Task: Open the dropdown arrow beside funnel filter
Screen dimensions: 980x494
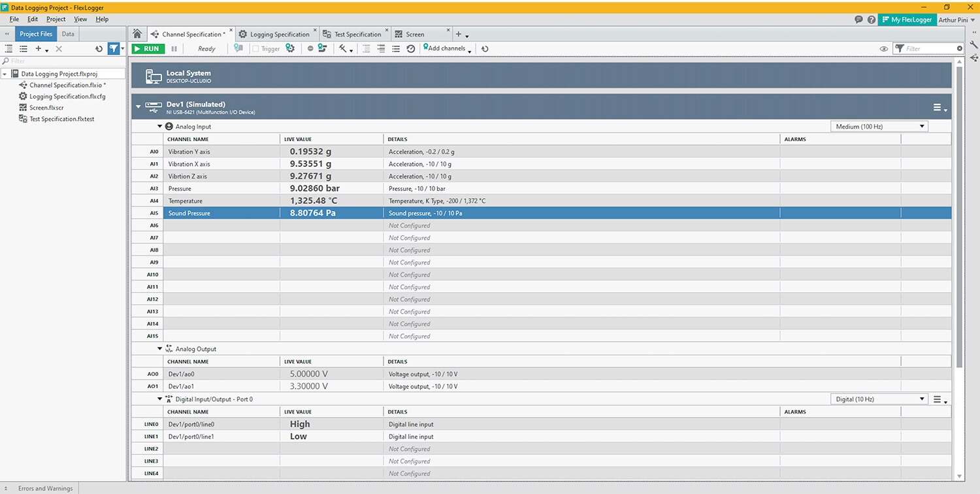Action: [x=122, y=49]
